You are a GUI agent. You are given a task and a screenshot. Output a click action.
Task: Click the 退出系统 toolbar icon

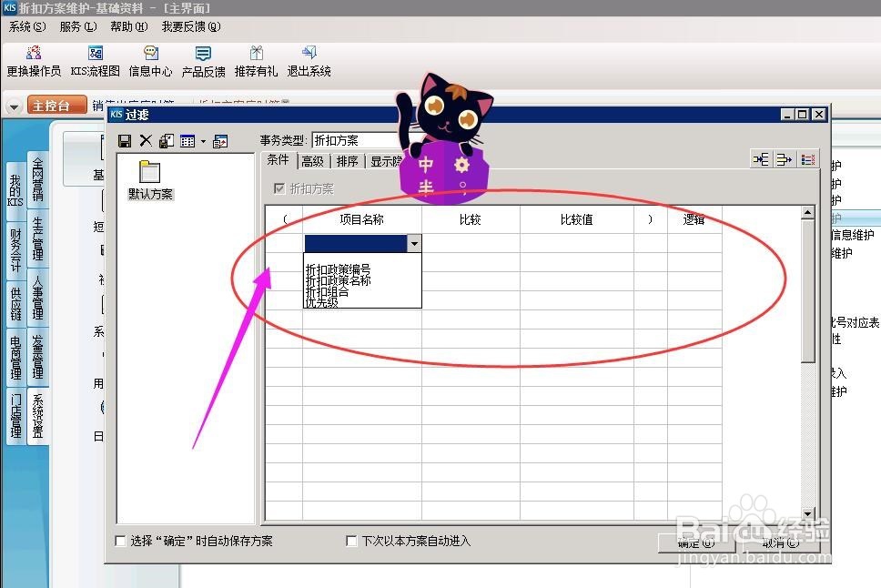click(x=308, y=59)
